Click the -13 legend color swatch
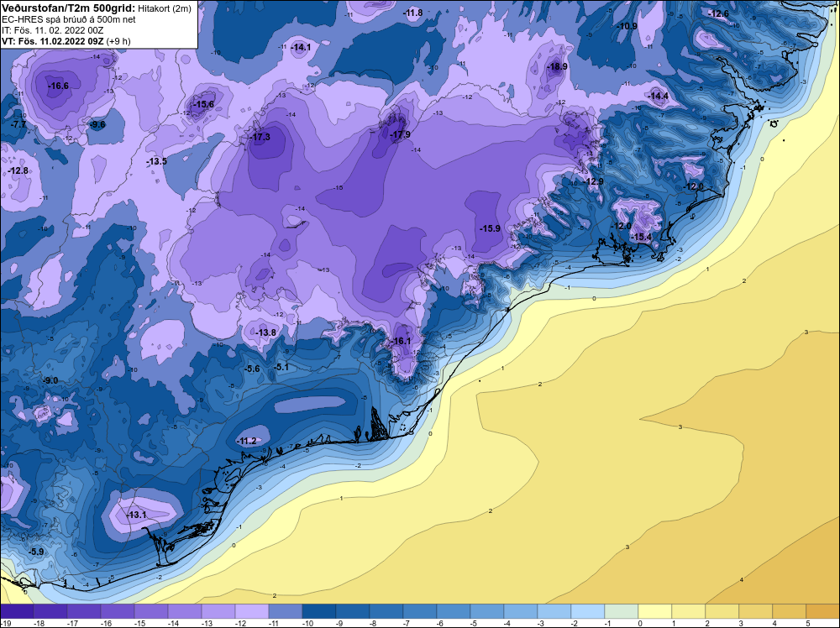The width and height of the screenshot is (840, 628). 218,611
